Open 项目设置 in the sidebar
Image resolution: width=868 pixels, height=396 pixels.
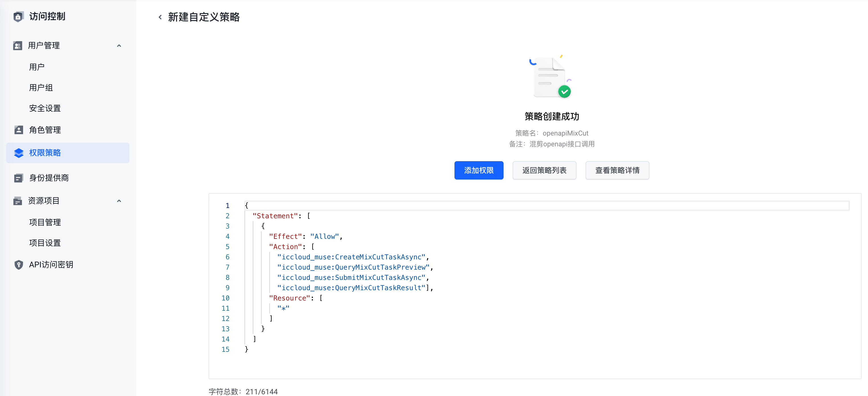45,243
